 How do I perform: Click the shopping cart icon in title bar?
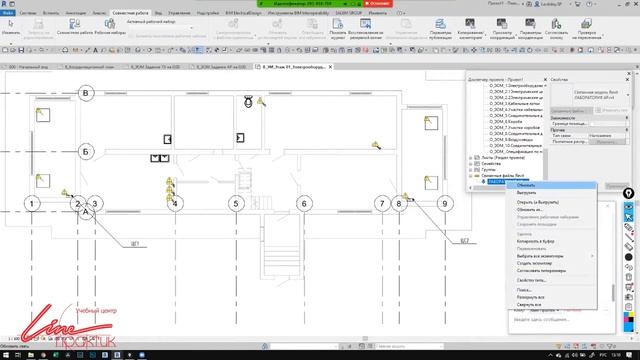(578, 4)
